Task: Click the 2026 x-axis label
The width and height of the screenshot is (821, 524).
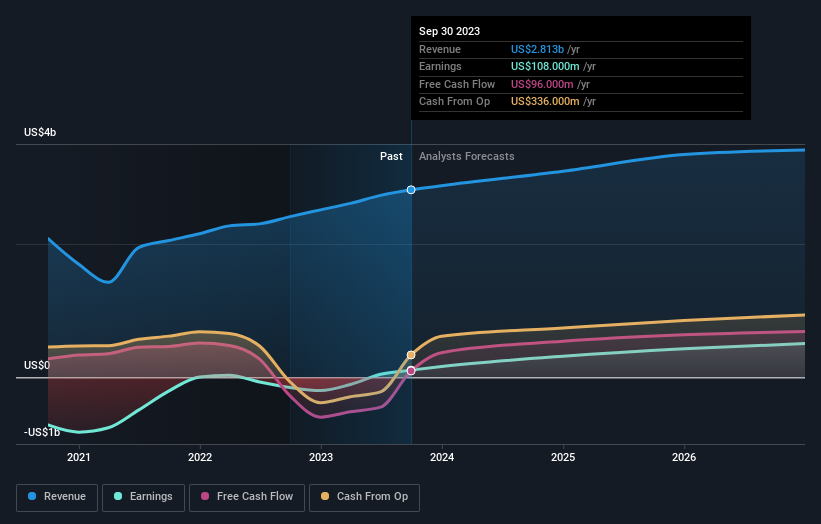Action: (x=684, y=458)
